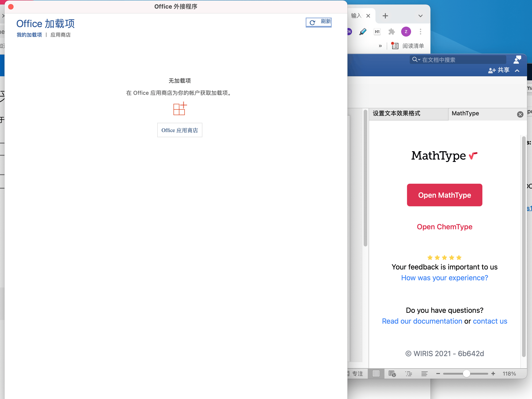
Task: Open Read our documentation link
Action: point(422,321)
